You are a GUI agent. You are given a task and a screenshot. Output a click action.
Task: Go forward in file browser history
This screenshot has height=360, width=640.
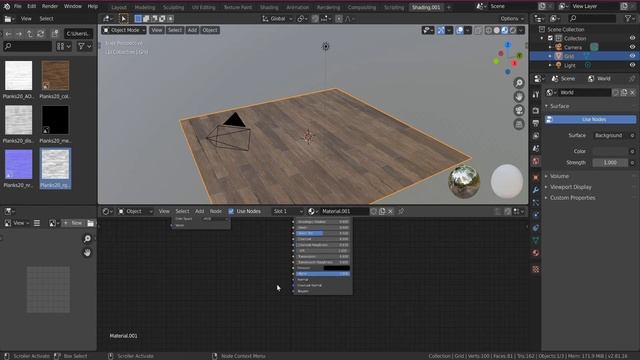[19, 34]
